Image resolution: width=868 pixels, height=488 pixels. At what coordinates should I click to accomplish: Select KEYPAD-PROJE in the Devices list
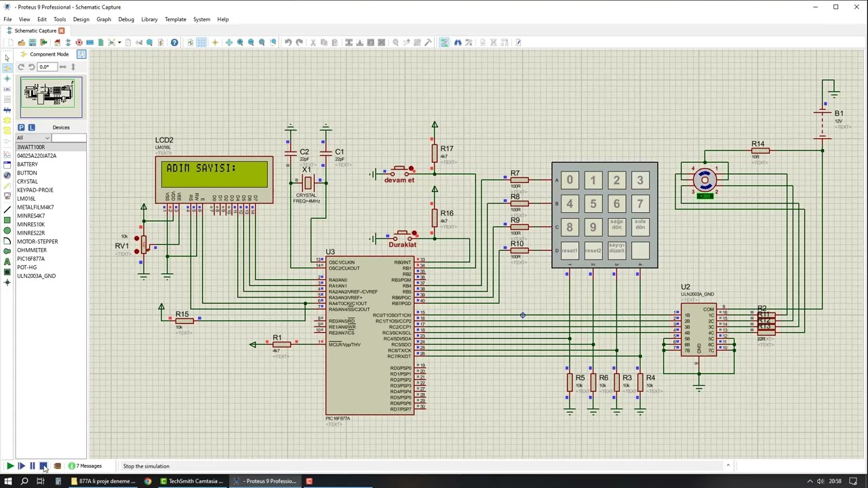35,190
